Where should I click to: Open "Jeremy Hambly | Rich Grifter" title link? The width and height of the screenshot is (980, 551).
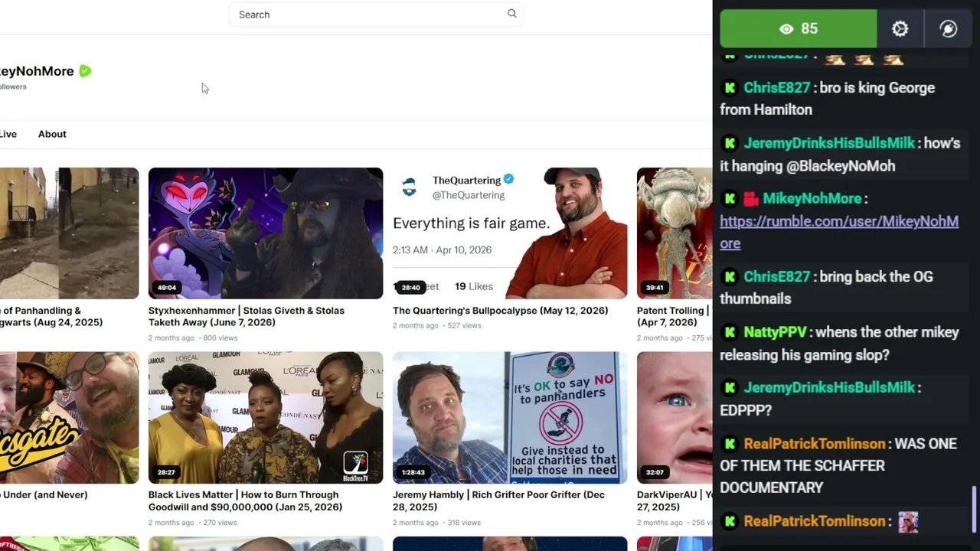click(498, 501)
